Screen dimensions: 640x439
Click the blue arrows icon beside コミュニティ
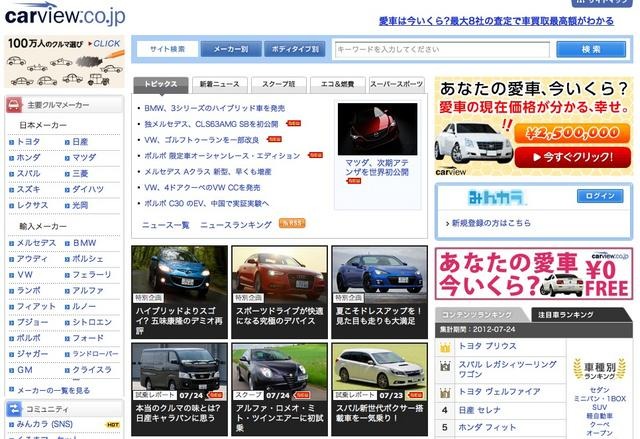coord(14,409)
